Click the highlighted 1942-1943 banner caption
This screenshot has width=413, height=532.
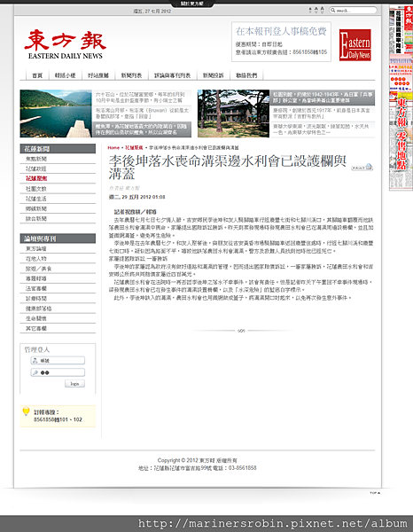(x=323, y=98)
